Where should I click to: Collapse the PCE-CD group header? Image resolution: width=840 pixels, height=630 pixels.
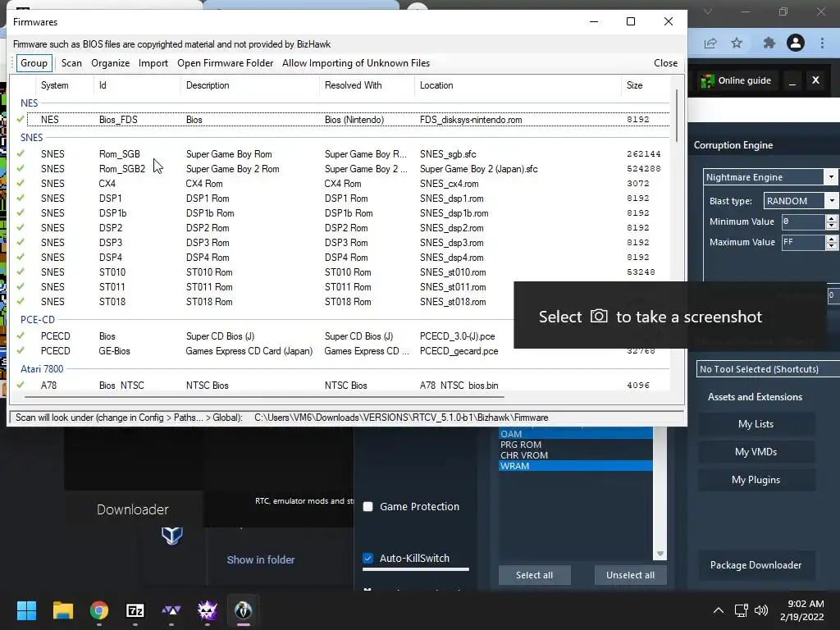[38, 319]
